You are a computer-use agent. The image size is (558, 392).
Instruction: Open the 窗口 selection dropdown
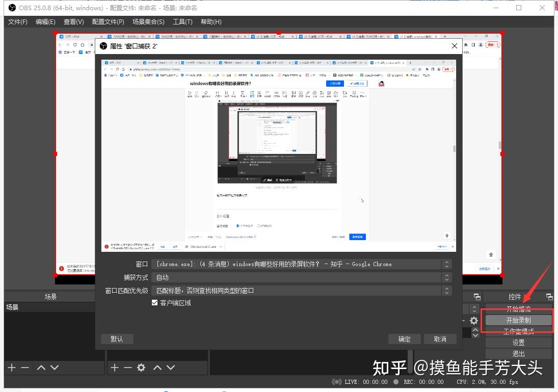(302, 264)
